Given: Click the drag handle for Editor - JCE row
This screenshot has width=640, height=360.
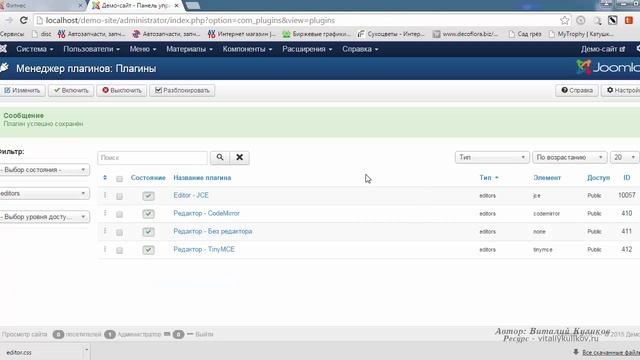Looking at the screenshot, I should pyautogui.click(x=105, y=195).
